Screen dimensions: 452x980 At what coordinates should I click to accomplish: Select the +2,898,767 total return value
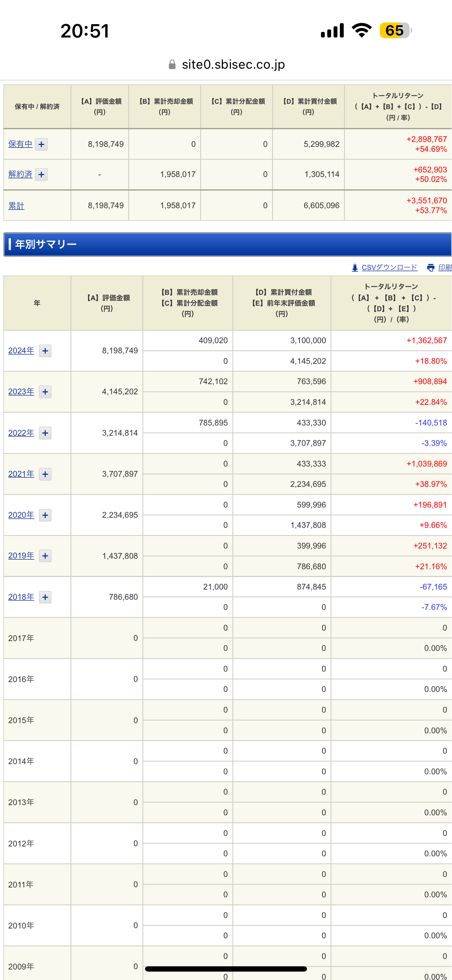[426, 139]
